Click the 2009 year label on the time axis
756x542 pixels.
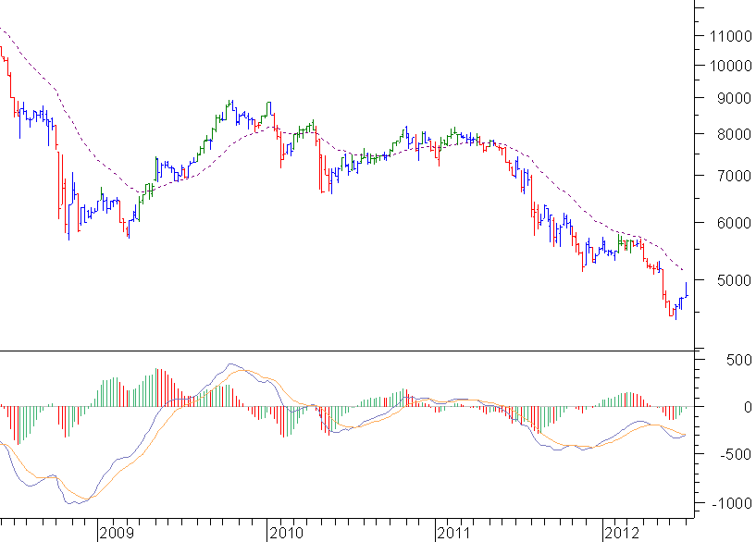[x=118, y=533]
